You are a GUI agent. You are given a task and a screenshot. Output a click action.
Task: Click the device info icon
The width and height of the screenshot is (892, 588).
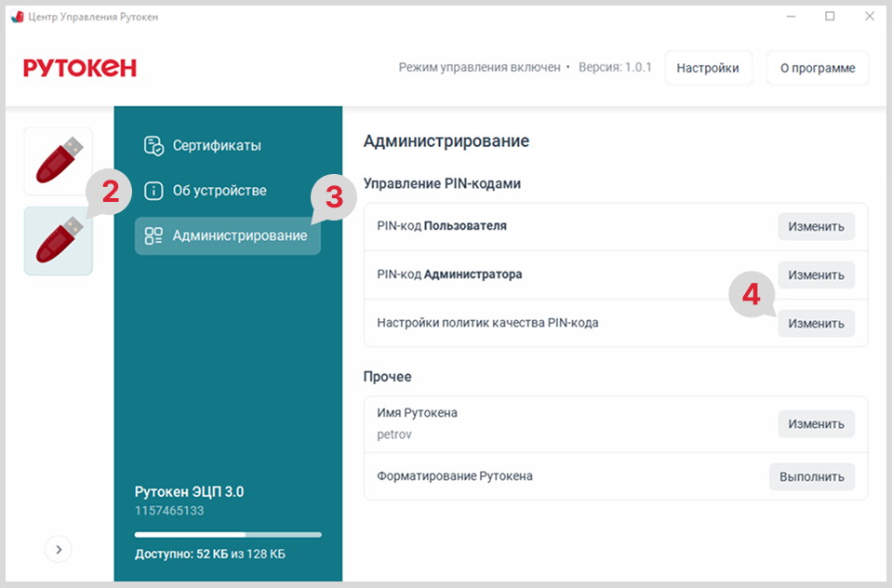tap(153, 191)
